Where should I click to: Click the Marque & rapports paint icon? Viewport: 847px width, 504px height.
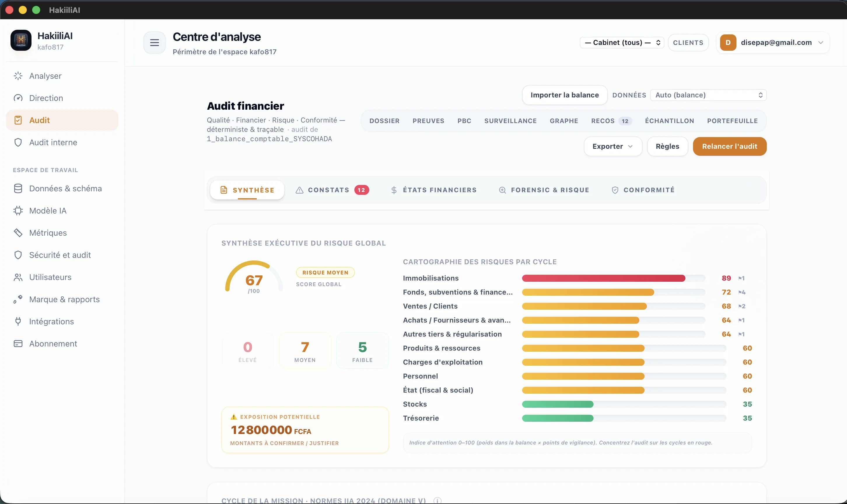click(x=18, y=299)
